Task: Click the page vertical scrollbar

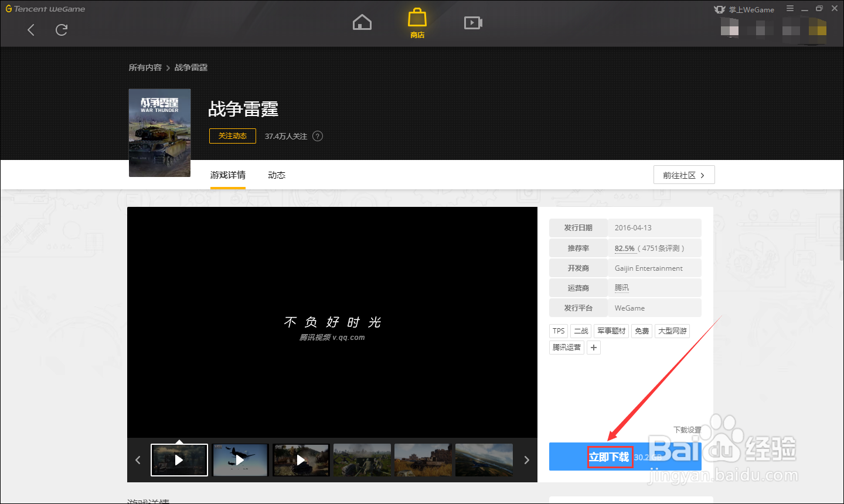Action: [x=842, y=226]
